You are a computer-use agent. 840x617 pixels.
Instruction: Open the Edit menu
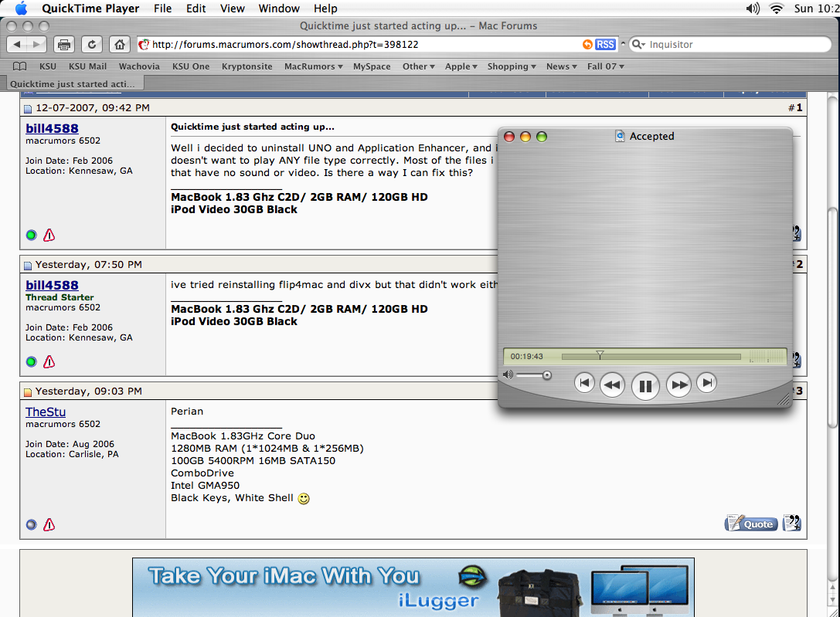coord(196,8)
